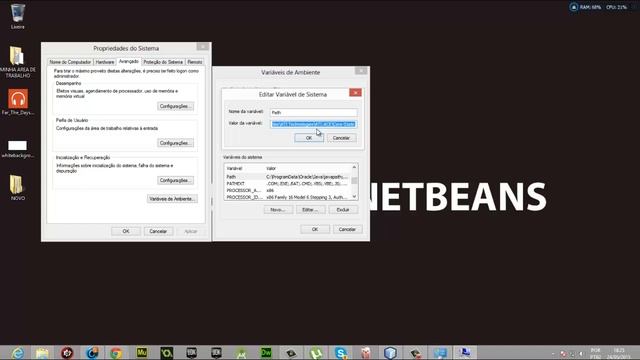640x360 pixels.
Task: Click Cancelar in Variáveis de Ambiente window
Action: (347, 229)
